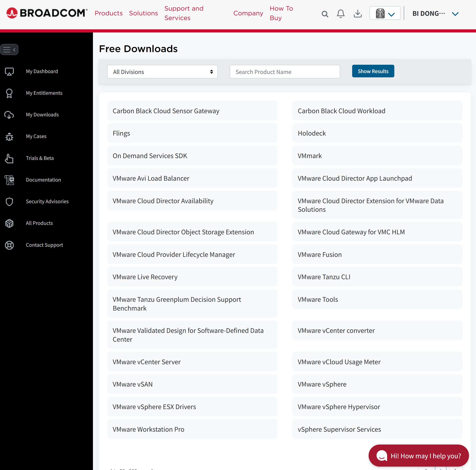The image size is (476, 470).
Task: Click the Search Product Name field
Action: pyautogui.click(x=284, y=72)
